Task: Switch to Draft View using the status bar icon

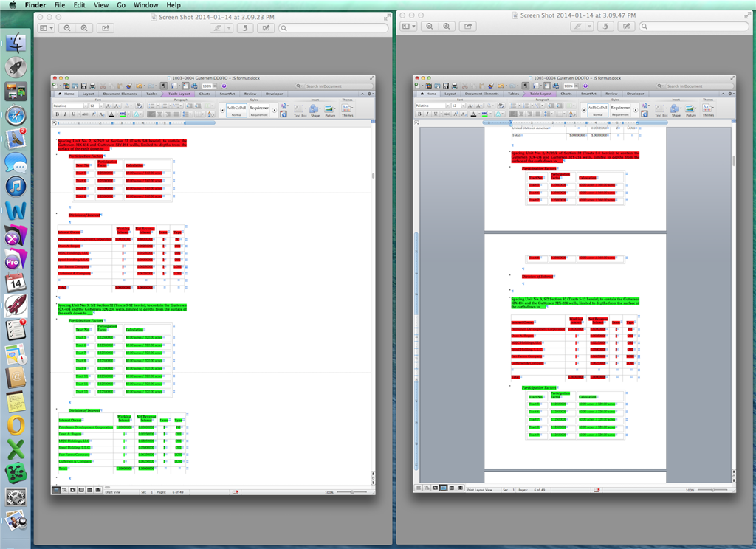Action: click(56, 489)
